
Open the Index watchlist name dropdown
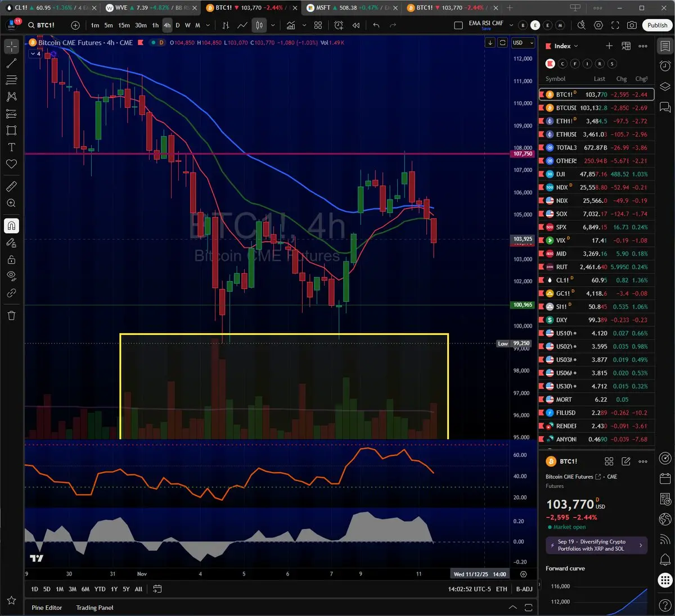pos(566,46)
